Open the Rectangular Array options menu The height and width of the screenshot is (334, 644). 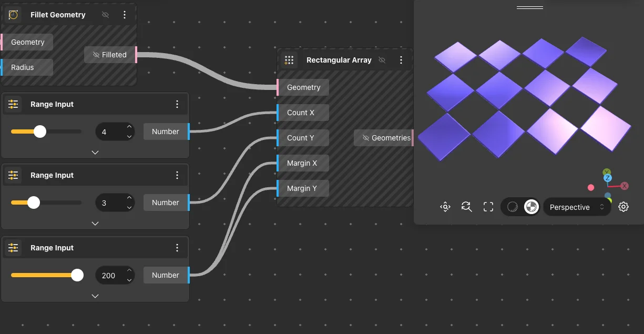[x=401, y=59]
